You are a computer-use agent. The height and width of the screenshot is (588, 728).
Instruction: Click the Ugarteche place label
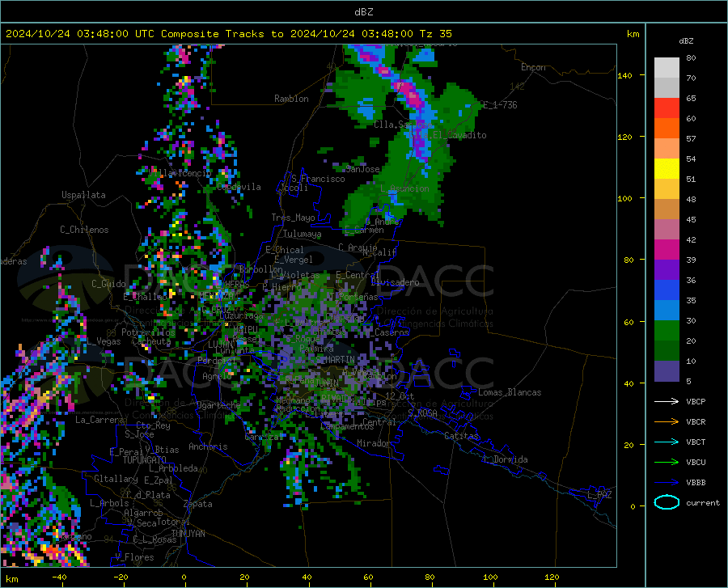[218, 404]
